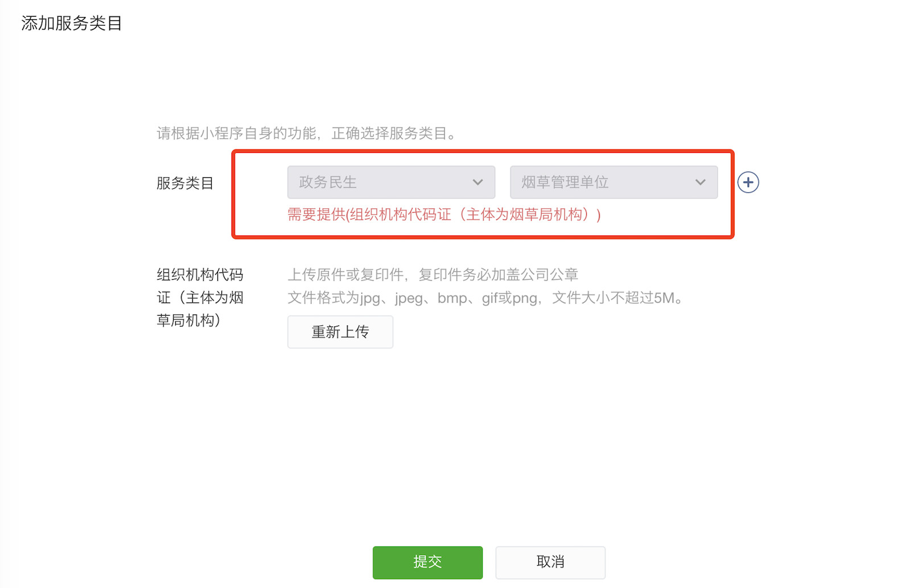Expand the chevron arrow on the 烟草管理单位 selector
This screenshot has height=588, width=898.
pyautogui.click(x=700, y=183)
